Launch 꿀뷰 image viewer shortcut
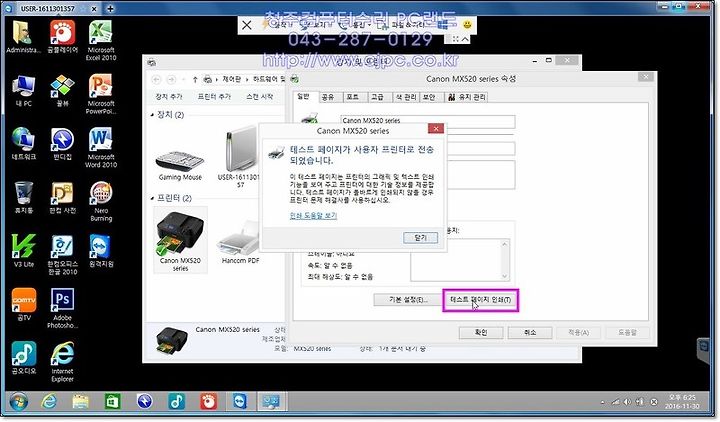The width and height of the screenshot is (720, 422). 62,91
